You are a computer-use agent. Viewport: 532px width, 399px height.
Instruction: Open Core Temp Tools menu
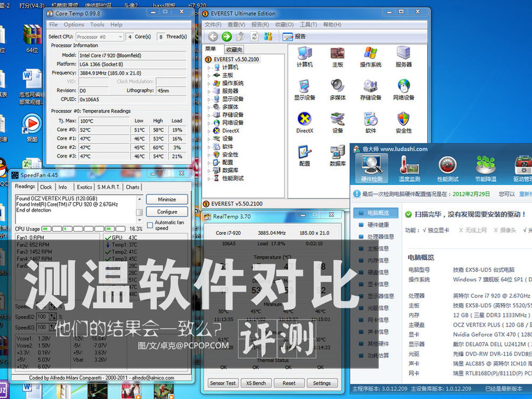point(97,24)
